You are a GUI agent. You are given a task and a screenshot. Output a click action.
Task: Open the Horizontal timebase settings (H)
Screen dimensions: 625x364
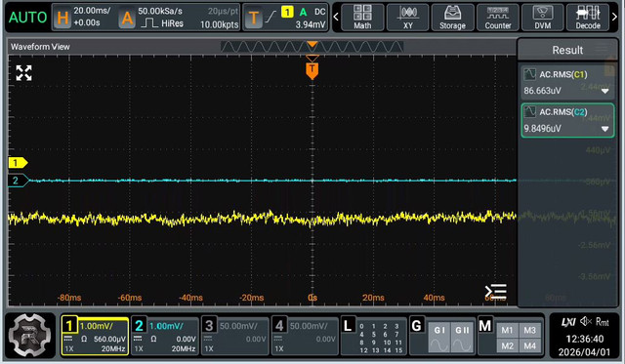click(x=62, y=18)
